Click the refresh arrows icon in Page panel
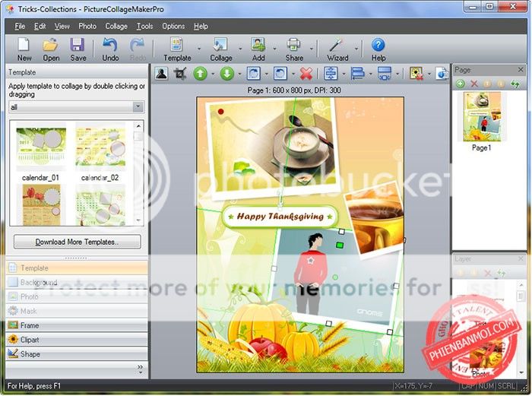Viewport: 532px width, 396px height. pyautogui.click(x=515, y=84)
